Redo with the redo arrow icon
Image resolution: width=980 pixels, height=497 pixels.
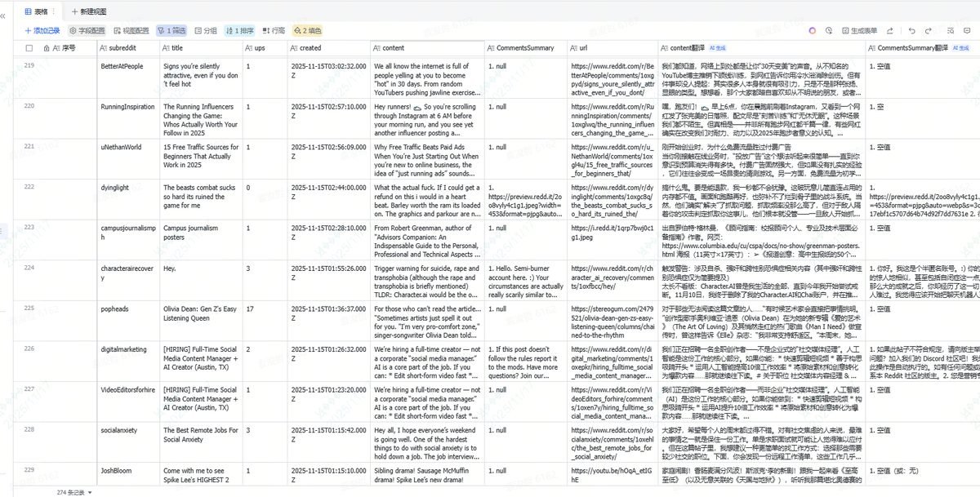(x=929, y=30)
